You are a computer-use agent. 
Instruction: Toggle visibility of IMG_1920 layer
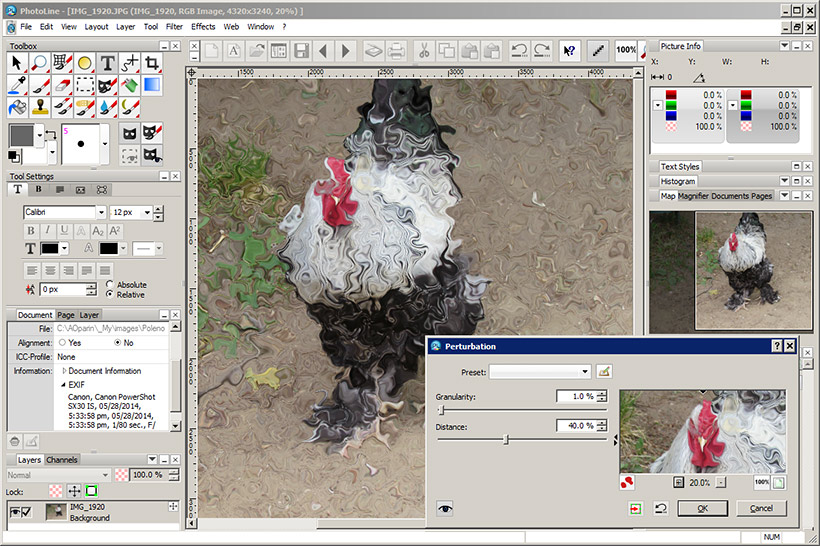coord(15,512)
